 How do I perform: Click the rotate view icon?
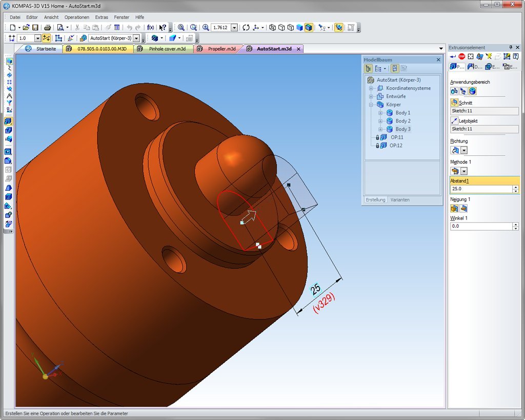pyautogui.click(x=246, y=28)
